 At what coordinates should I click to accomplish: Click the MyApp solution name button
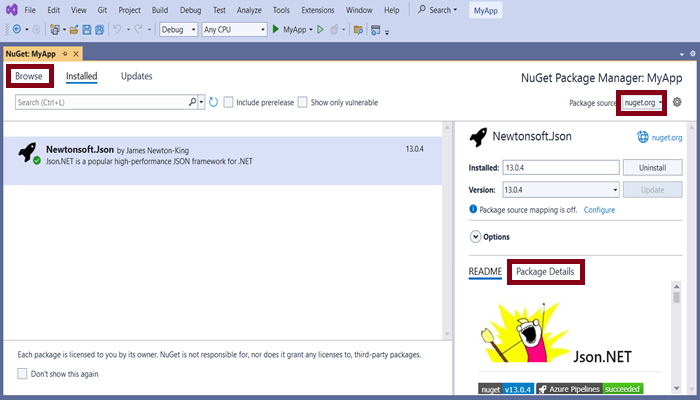(486, 11)
